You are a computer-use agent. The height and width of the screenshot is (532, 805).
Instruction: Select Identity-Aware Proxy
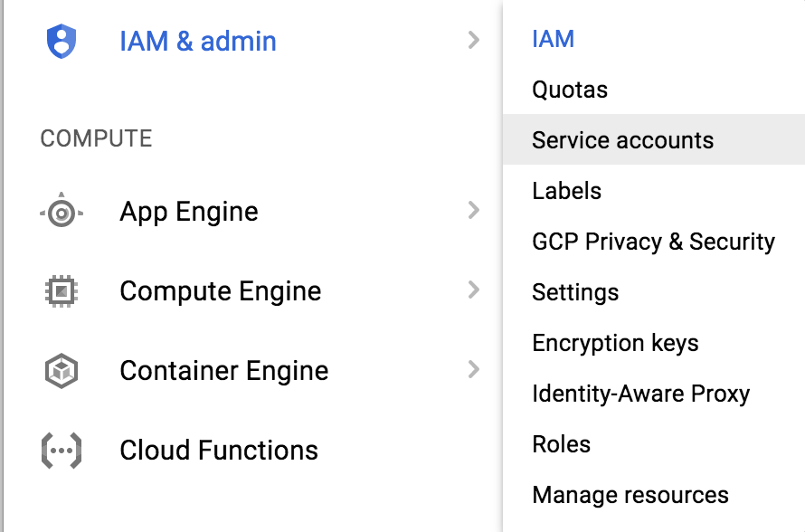pos(640,394)
